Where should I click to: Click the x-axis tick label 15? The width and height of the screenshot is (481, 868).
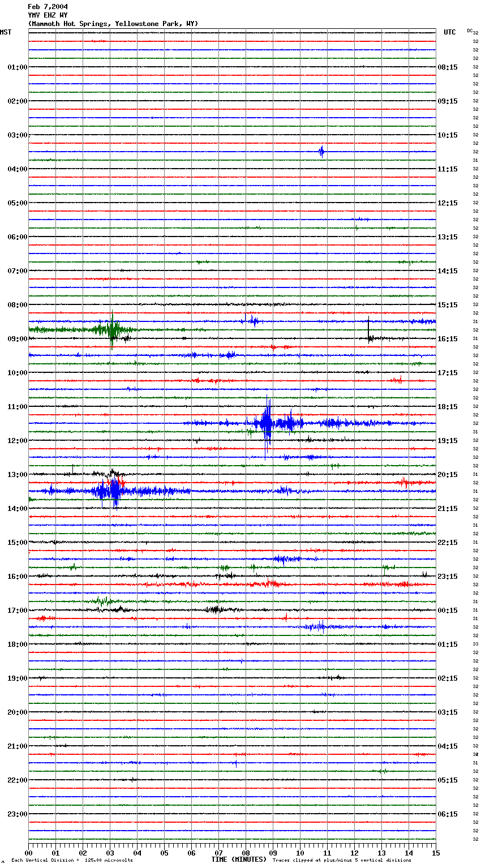(436, 853)
